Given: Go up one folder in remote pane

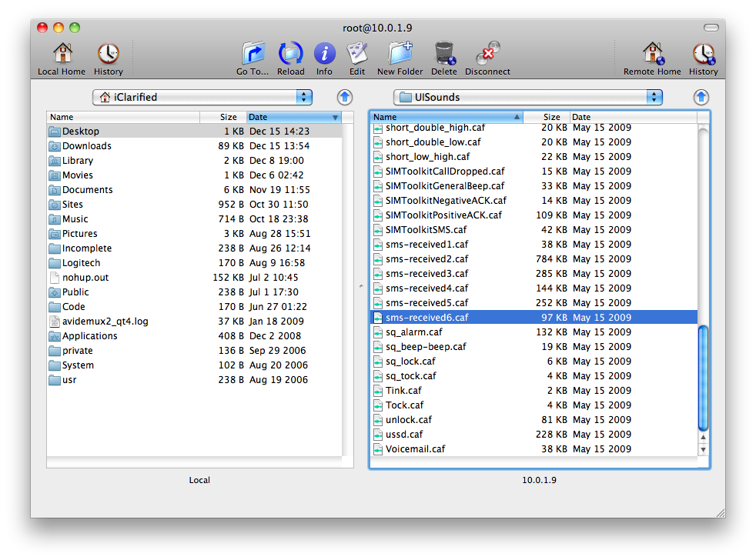Looking at the screenshot, I should pyautogui.click(x=701, y=97).
